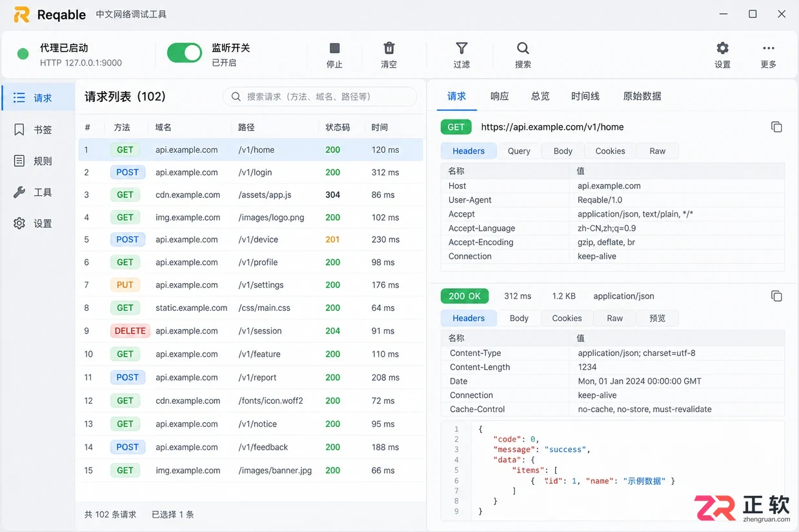Open the 设置 gear in top toolbar
The height and width of the screenshot is (532, 799).
(723, 48)
